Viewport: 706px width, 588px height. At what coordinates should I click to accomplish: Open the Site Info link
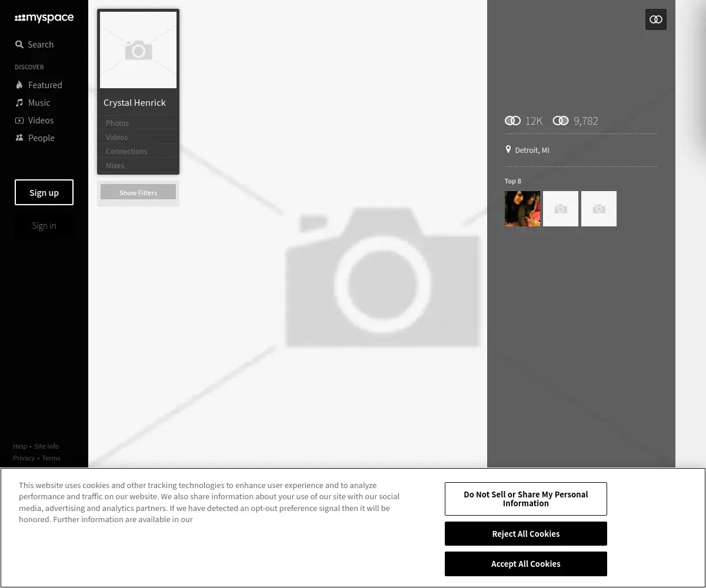pos(46,446)
